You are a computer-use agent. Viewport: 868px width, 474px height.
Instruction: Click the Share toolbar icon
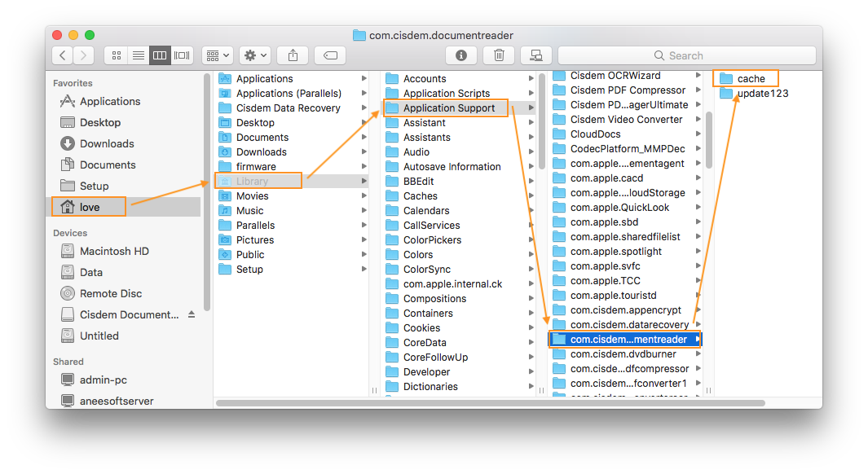coord(293,55)
